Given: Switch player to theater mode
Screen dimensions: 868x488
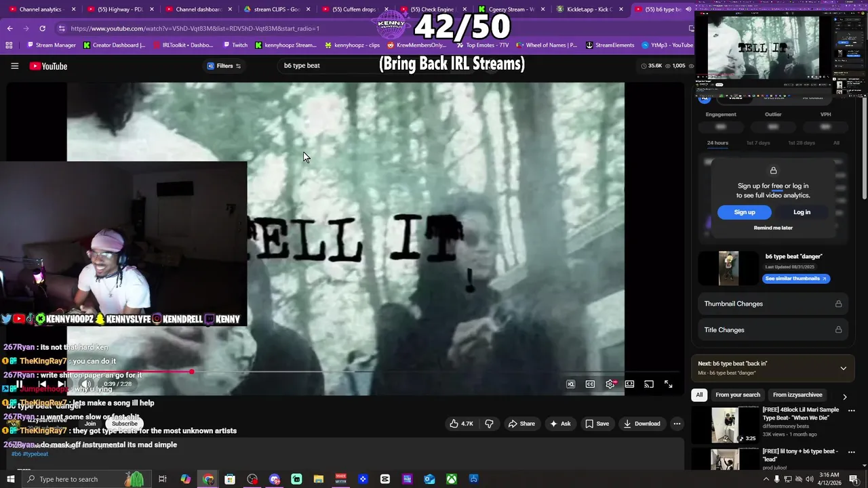Looking at the screenshot, I should (629, 384).
